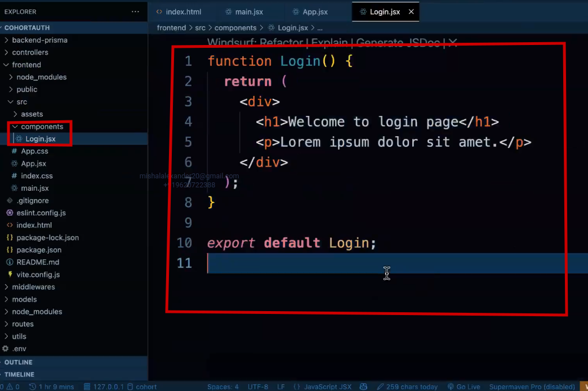Open warnings count in status bar
This screenshot has width=588, height=391.
tap(13, 387)
